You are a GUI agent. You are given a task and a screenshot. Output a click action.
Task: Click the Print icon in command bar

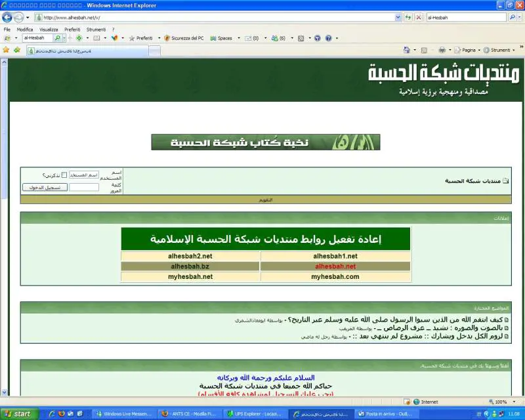pyautogui.click(x=442, y=50)
